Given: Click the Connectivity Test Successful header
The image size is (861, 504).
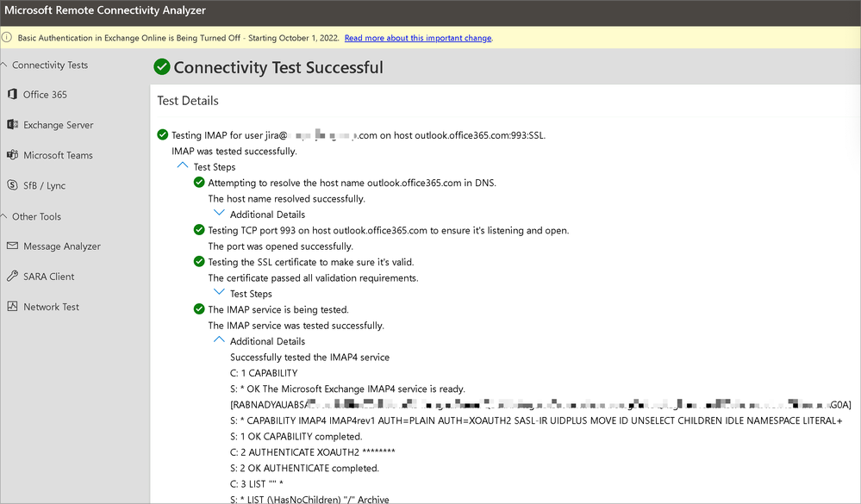Looking at the screenshot, I should (276, 66).
